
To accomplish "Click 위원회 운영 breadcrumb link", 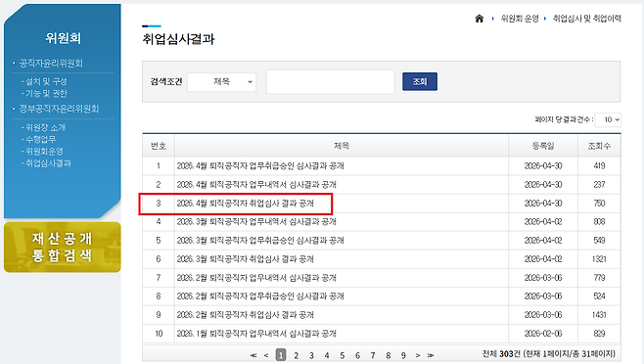I will tap(520, 19).
